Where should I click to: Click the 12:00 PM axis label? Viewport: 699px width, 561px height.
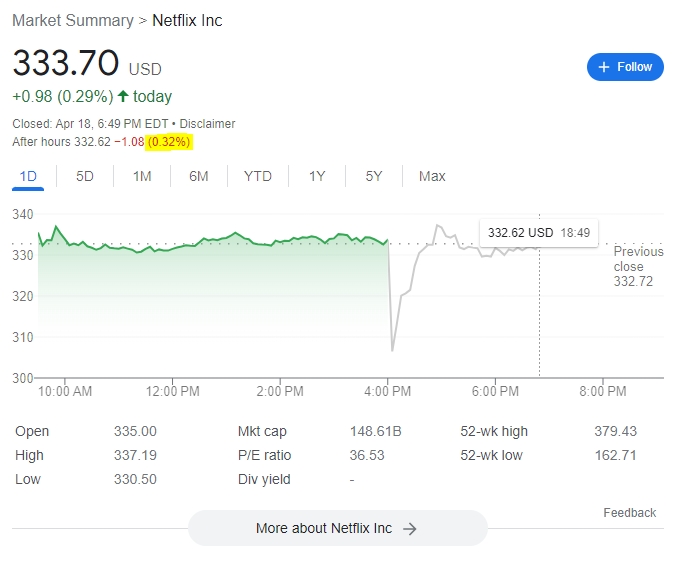(x=173, y=392)
